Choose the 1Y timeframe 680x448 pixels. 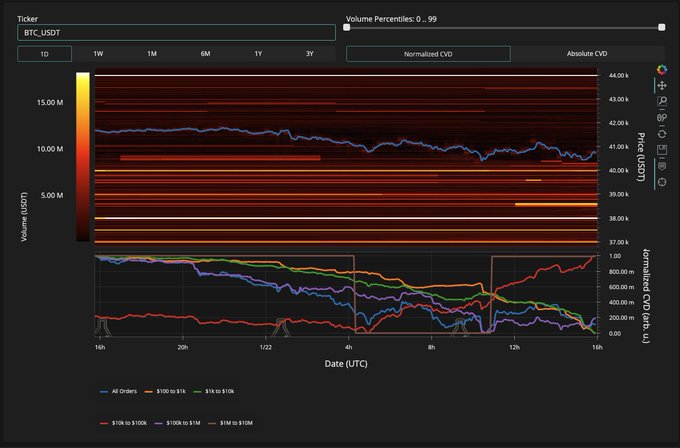pyautogui.click(x=258, y=54)
